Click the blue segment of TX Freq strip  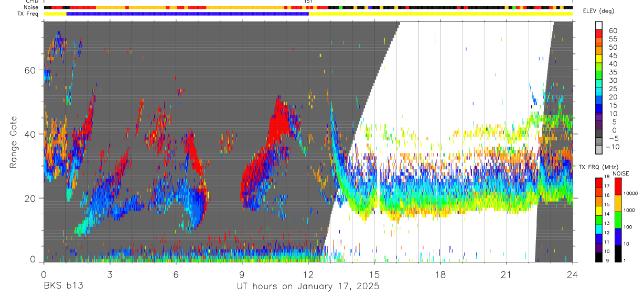(x=188, y=14)
